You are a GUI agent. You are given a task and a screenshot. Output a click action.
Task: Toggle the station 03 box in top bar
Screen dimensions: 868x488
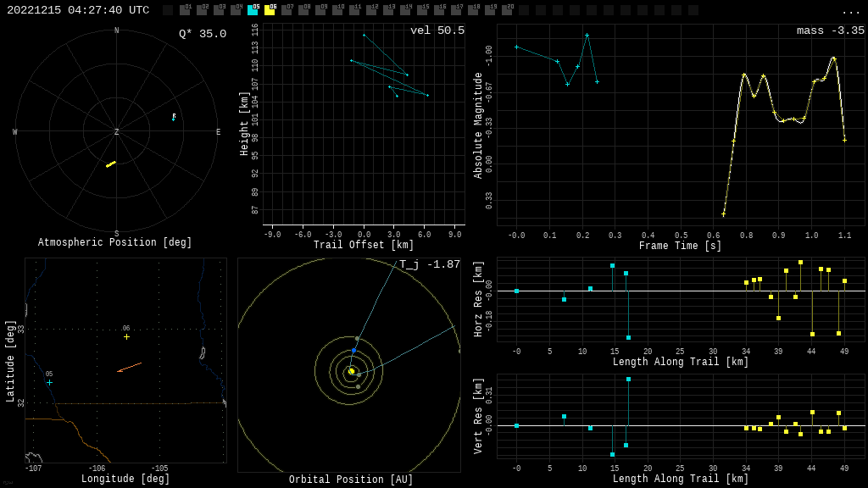point(219,10)
